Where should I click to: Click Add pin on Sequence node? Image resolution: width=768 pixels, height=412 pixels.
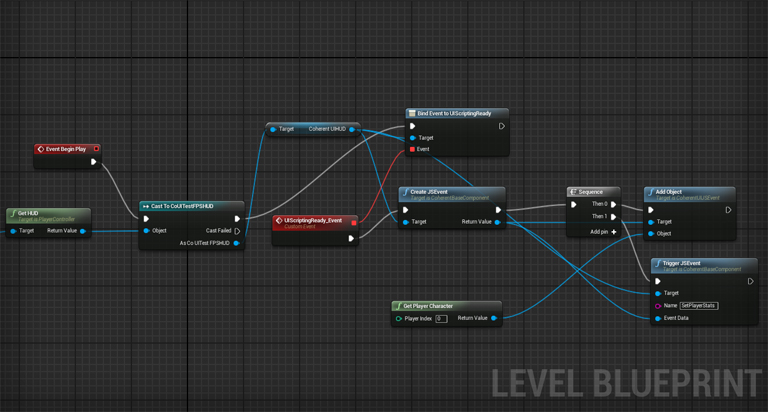tap(614, 232)
